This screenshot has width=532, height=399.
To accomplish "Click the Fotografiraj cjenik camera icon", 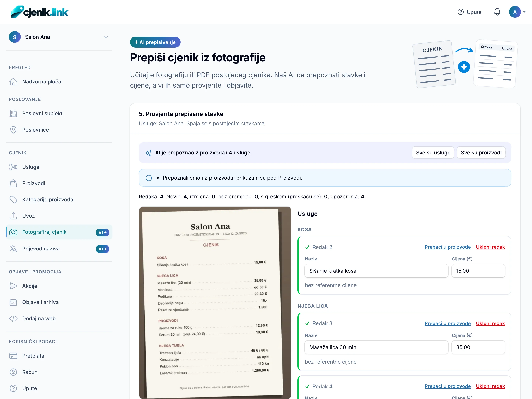I will point(13,232).
